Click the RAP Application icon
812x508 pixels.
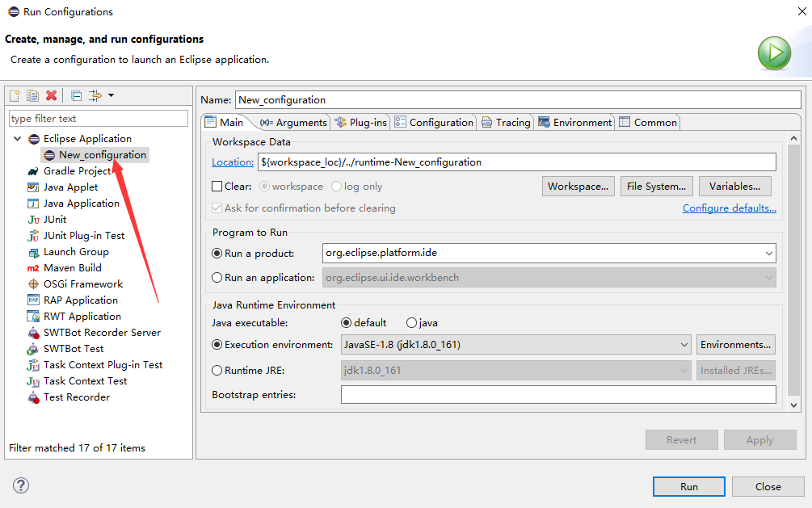tap(33, 300)
